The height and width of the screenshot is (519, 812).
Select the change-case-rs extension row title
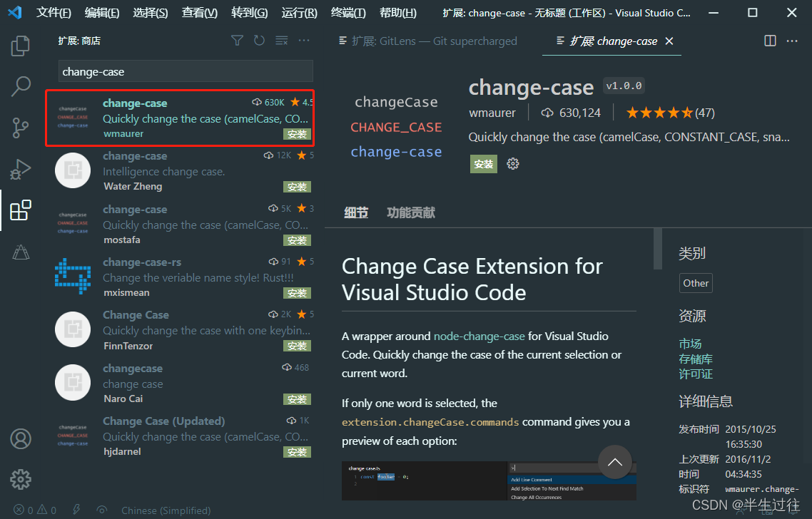[142, 262]
